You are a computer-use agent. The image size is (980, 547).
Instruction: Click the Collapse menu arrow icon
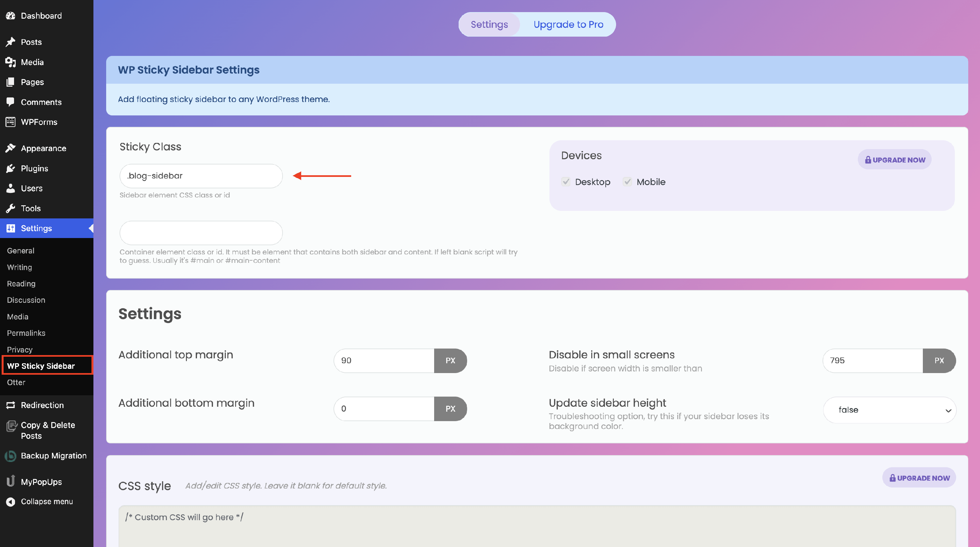click(x=11, y=502)
